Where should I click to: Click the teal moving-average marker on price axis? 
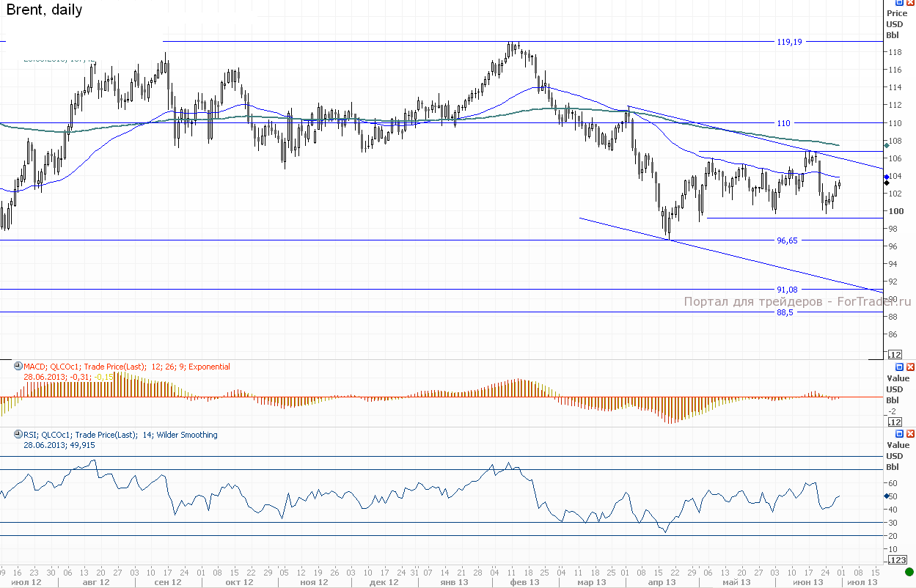tap(887, 146)
